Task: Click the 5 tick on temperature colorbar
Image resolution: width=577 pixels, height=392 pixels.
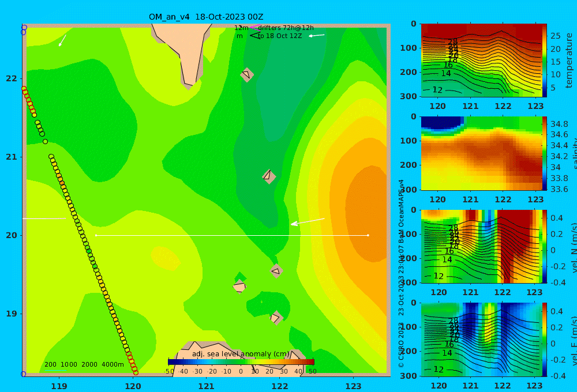Action: pyautogui.click(x=553, y=88)
